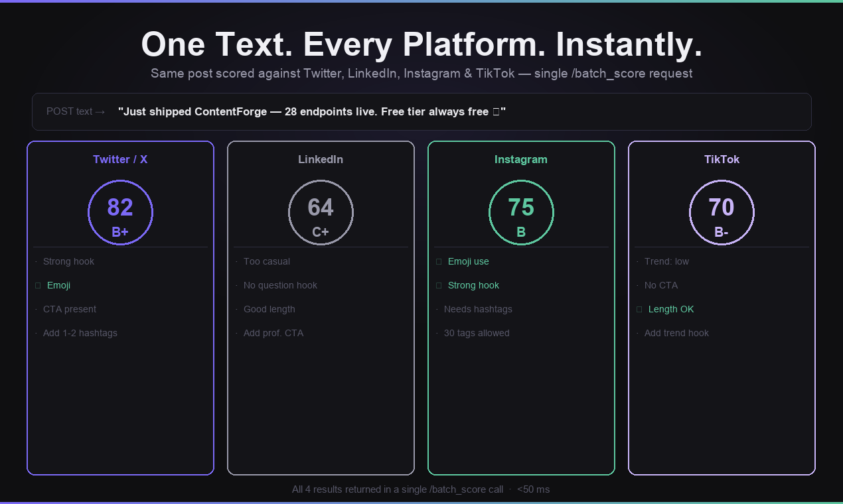Image resolution: width=843 pixels, height=504 pixels.
Task: Click the "Instagram" card heading
Action: (x=521, y=159)
